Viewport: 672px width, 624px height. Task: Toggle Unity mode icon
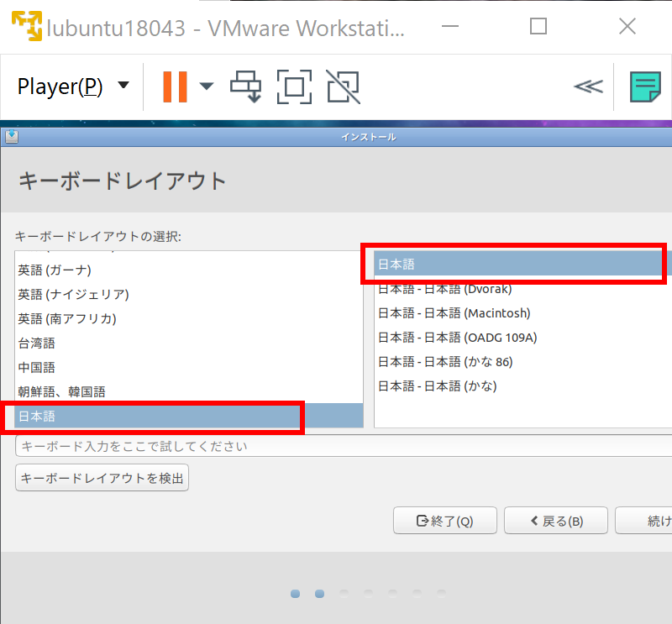pyautogui.click(x=344, y=87)
